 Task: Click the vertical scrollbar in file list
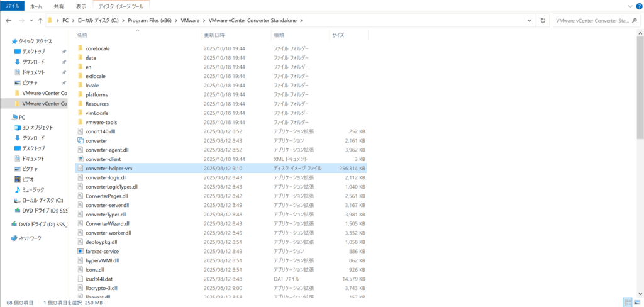(x=640, y=88)
